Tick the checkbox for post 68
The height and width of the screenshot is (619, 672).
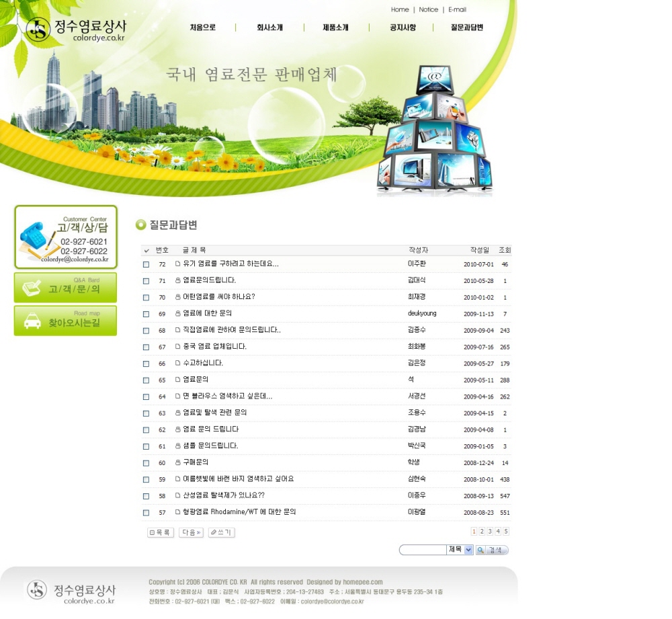pyautogui.click(x=146, y=331)
